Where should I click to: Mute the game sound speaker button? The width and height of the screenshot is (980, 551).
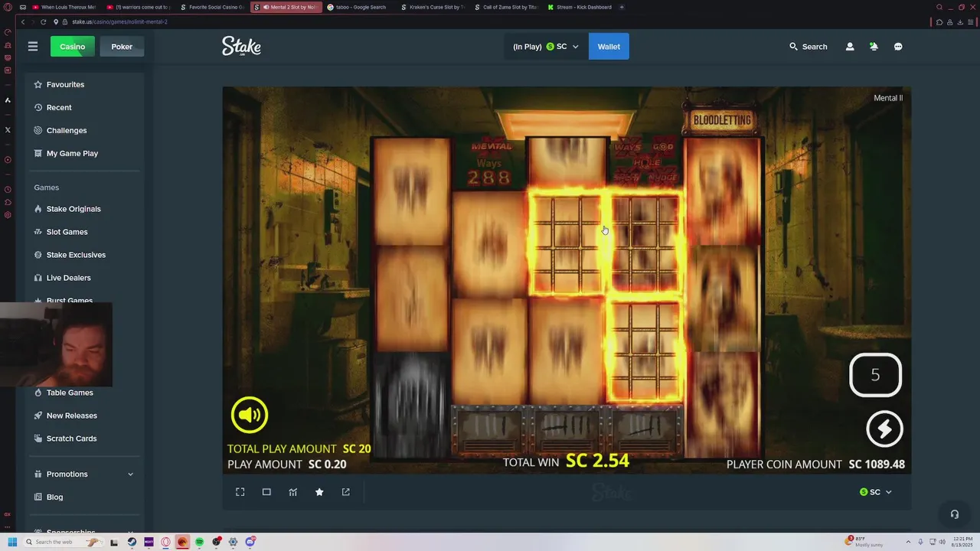click(x=250, y=415)
